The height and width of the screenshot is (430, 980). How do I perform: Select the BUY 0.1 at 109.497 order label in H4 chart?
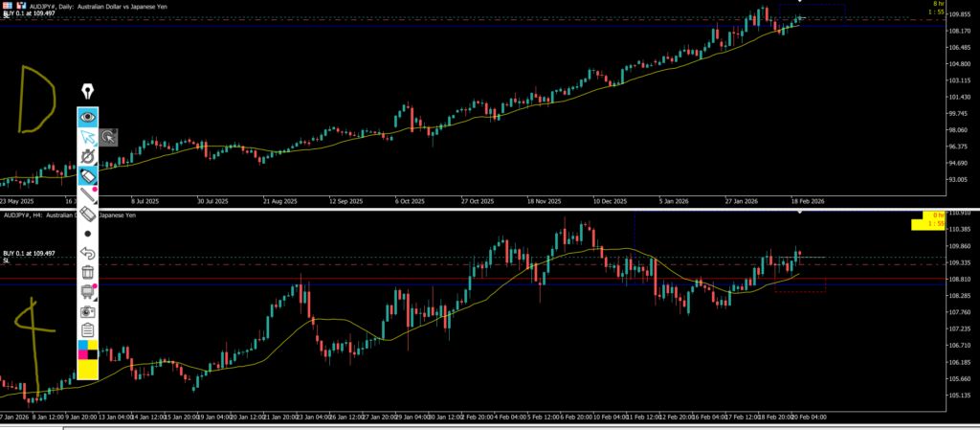[29, 253]
